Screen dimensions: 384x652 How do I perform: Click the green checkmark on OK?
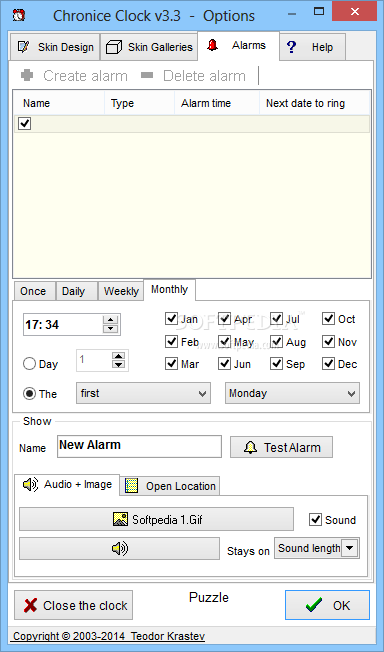[x=314, y=605]
